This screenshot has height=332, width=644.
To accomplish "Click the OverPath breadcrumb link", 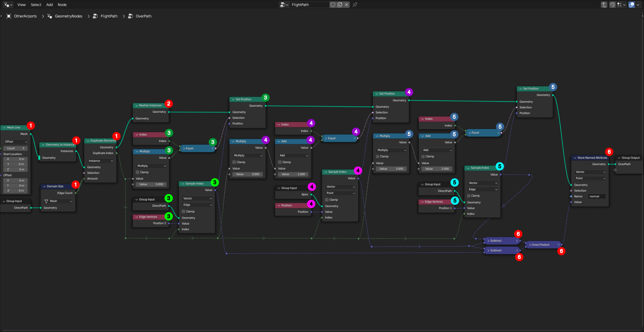I will pos(143,16).
